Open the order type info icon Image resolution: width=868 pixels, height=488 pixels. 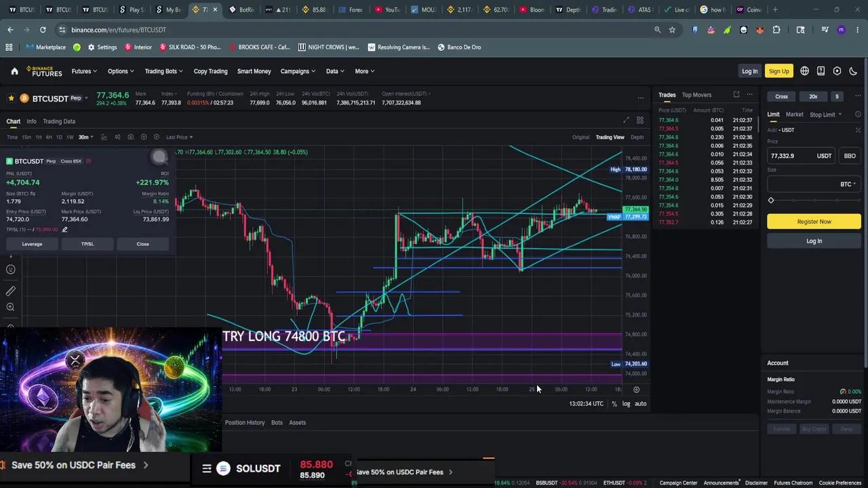pos(858,115)
